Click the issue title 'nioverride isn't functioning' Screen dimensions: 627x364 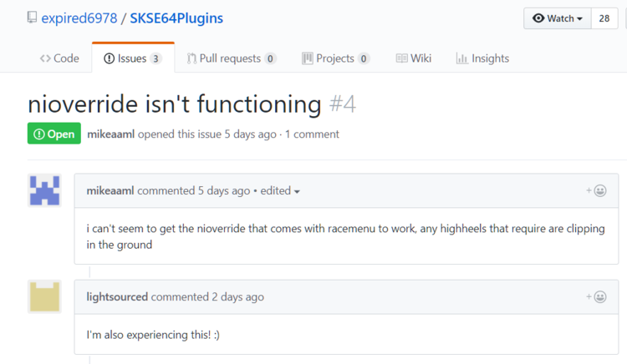pos(175,104)
